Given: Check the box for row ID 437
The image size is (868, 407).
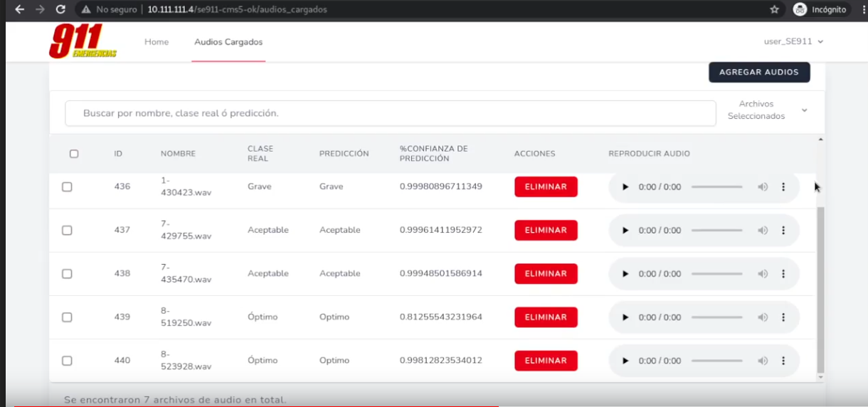Looking at the screenshot, I should click(67, 231).
